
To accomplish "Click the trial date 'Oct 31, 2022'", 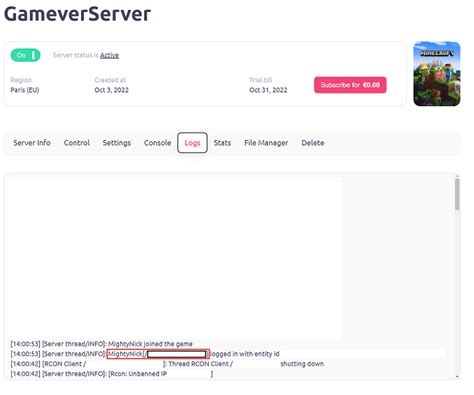I will tap(268, 90).
